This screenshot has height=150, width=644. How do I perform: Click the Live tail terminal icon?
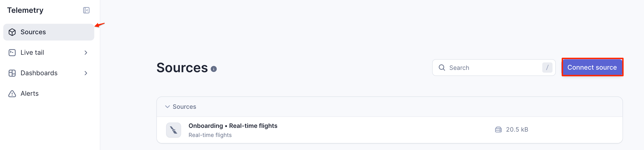(12, 52)
